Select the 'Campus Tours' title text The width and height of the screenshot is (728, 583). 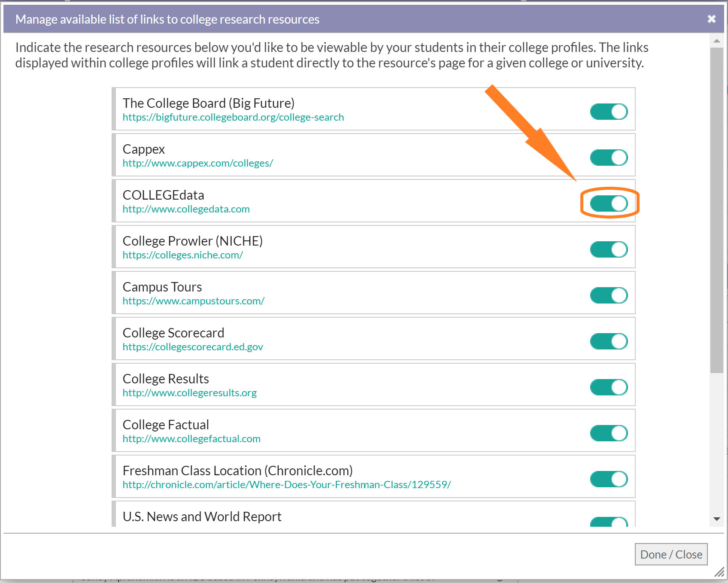[x=162, y=287]
